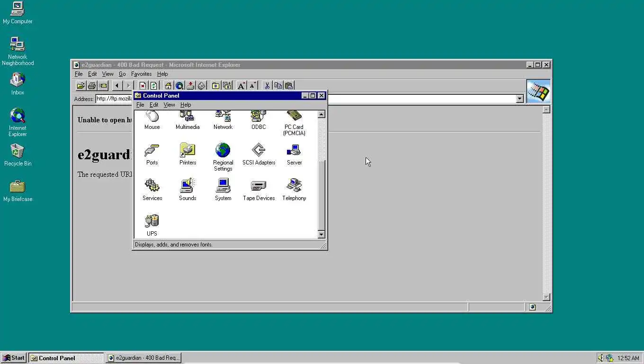Image resolution: width=644 pixels, height=364 pixels.
Task: Switch to Control Panel taskbar button
Action: pos(66,358)
